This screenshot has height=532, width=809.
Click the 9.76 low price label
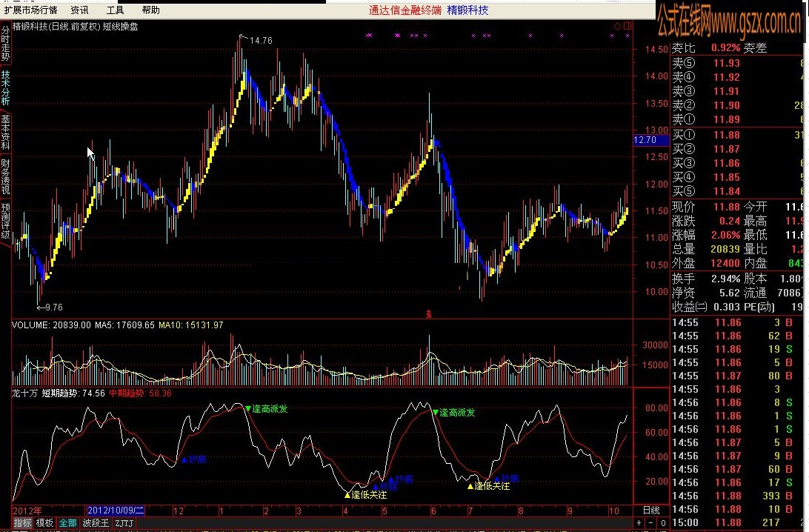[53, 307]
